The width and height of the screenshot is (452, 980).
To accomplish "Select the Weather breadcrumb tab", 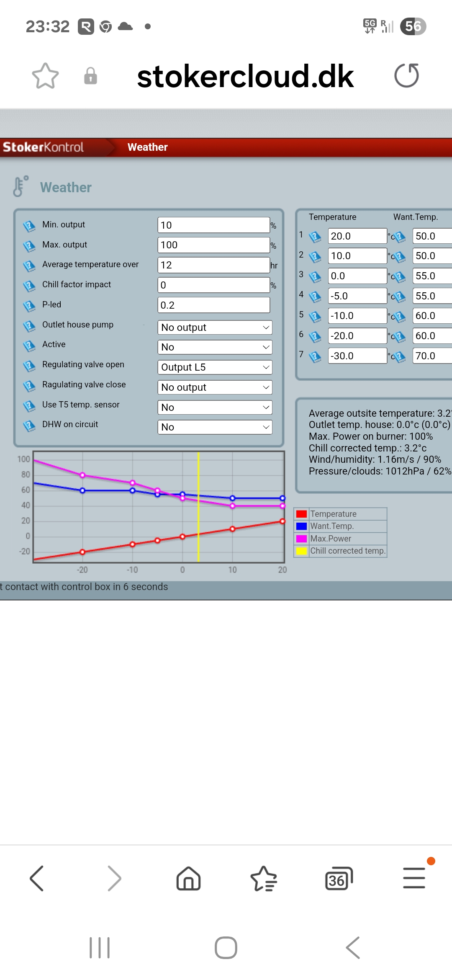I will (147, 147).
